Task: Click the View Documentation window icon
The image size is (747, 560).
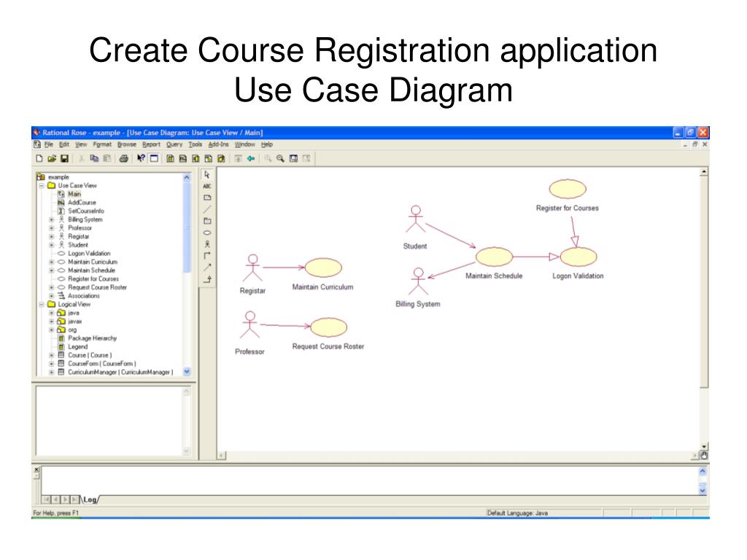Action: click(x=154, y=158)
